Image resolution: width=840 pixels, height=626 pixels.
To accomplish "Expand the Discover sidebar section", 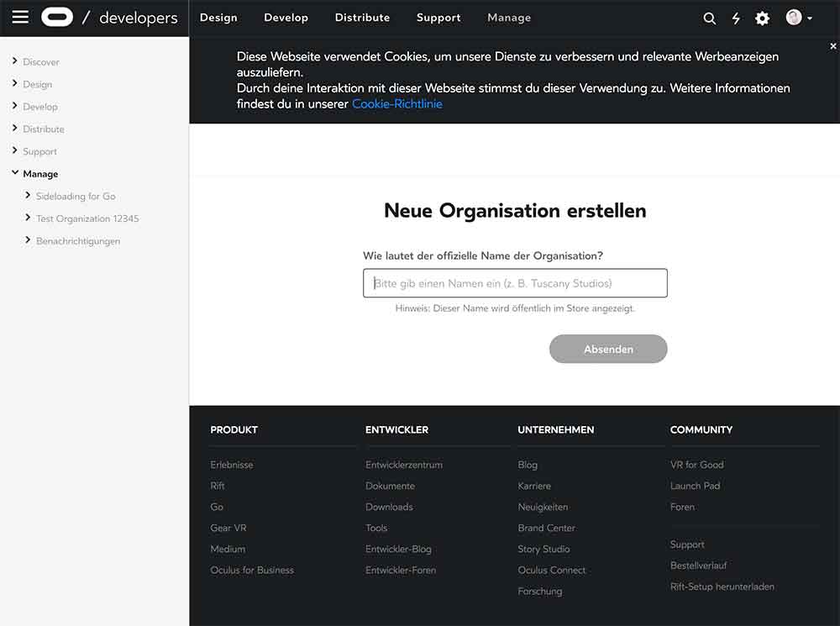I will coord(15,61).
